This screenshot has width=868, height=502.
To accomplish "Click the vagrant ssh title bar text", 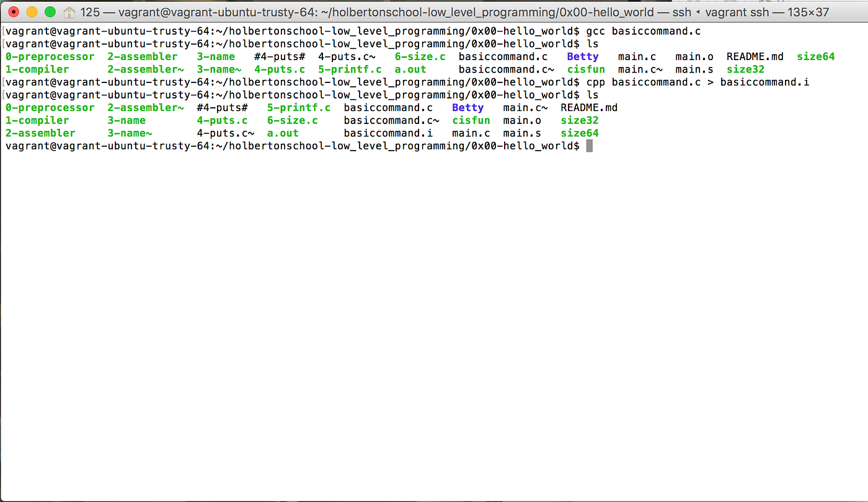I will tap(739, 11).
